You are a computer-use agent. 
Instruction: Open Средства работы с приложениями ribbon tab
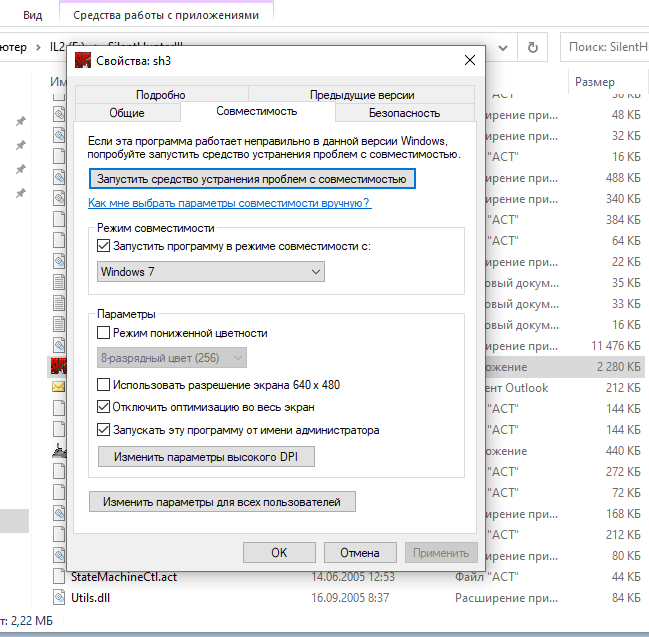coord(166,15)
